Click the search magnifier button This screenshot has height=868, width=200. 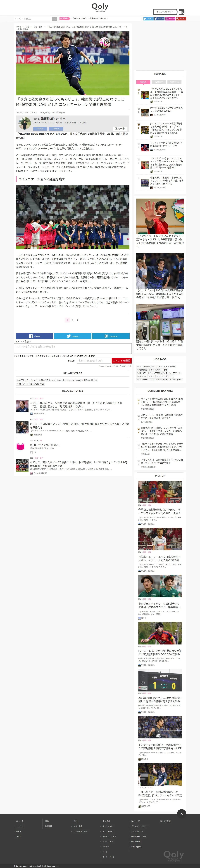click(x=55, y=19)
